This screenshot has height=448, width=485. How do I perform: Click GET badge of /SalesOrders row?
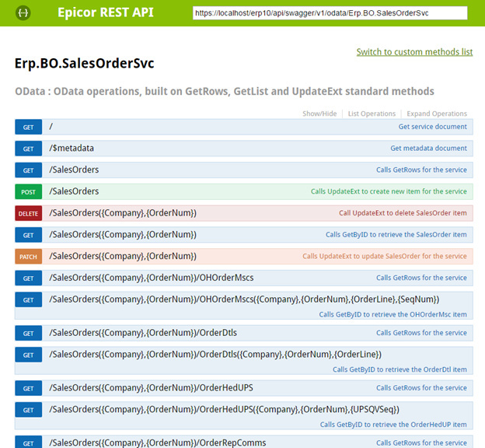tap(28, 170)
